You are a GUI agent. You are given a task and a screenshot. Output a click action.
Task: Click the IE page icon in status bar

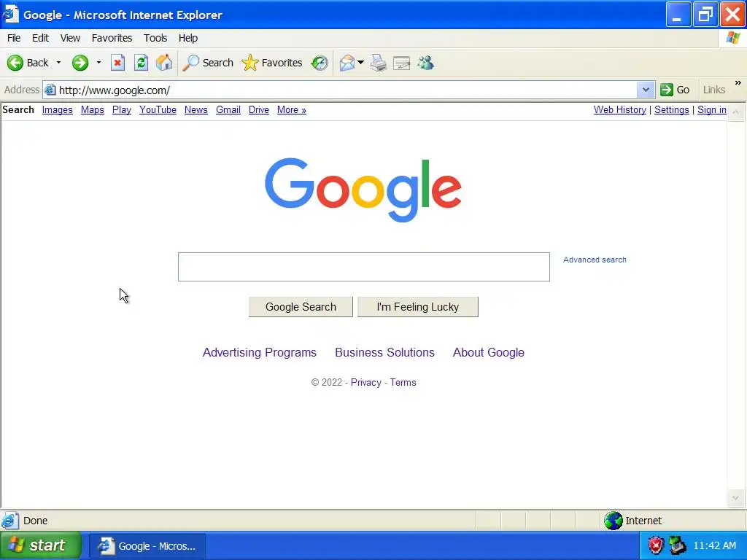point(10,521)
